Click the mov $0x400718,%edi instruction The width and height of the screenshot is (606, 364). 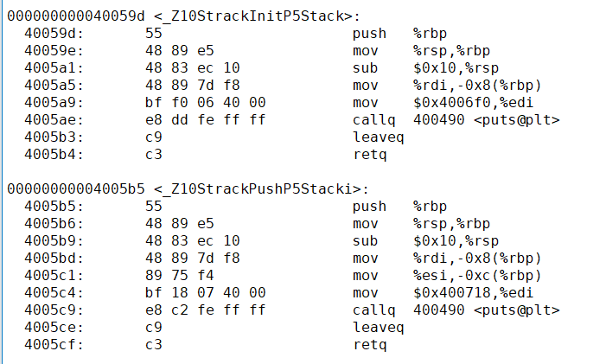coord(443,293)
